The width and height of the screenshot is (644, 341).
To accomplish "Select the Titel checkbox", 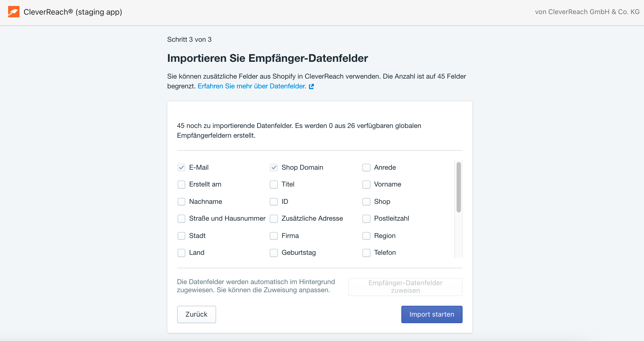I will click(x=274, y=185).
